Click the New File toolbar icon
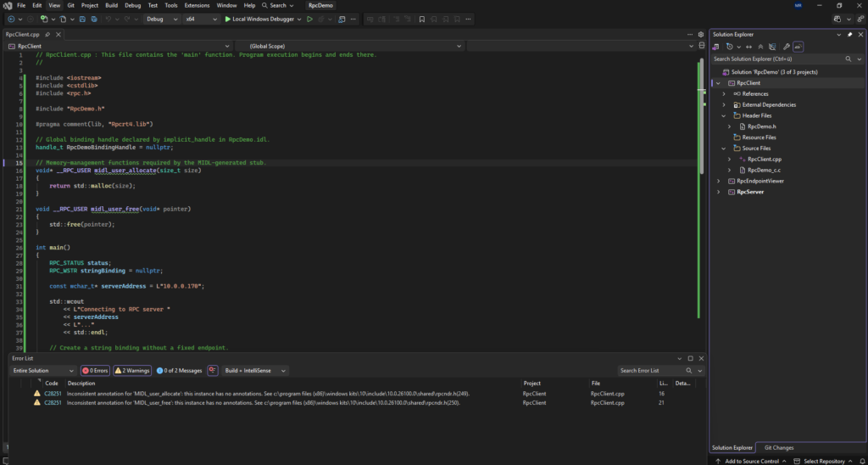Viewport: 868px width, 465px height. click(63, 19)
